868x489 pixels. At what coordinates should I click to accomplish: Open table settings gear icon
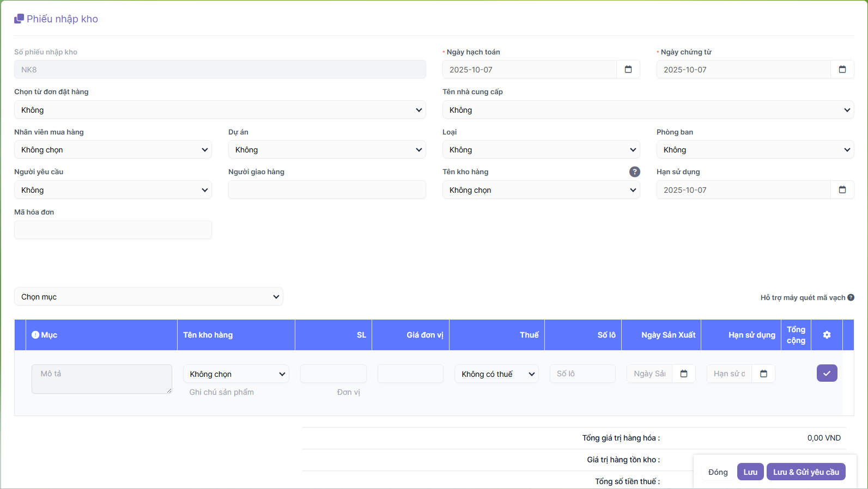tap(827, 335)
